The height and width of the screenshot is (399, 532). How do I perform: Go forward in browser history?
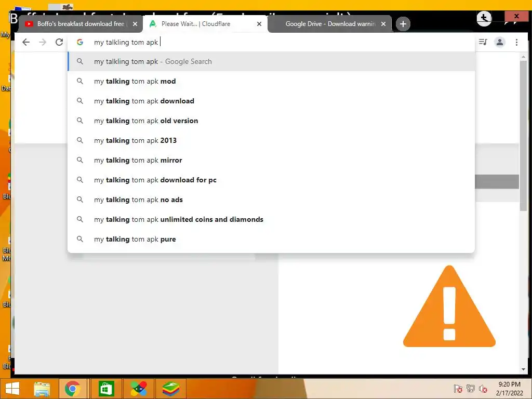pyautogui.click(x=43, y=42)
